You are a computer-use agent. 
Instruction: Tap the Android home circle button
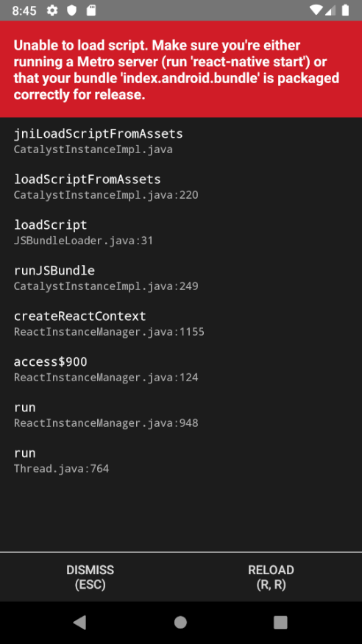tap(180, 622)
